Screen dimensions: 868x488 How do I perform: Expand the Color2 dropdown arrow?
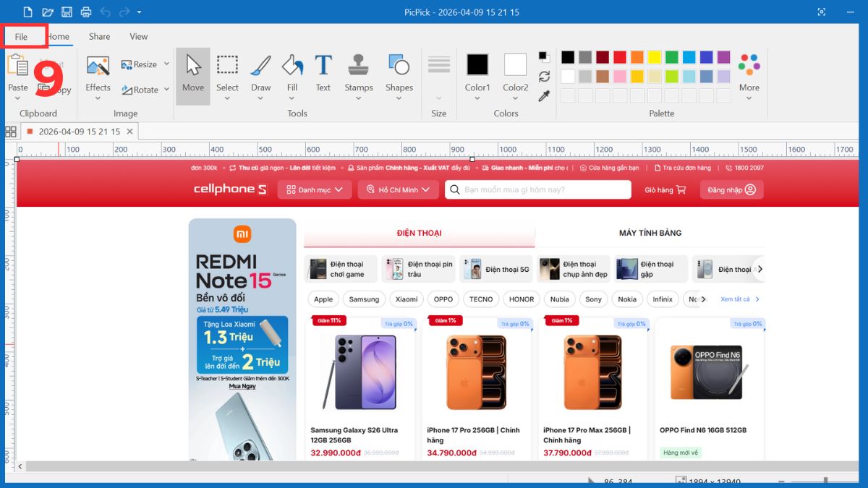click(x=516, y=99)
